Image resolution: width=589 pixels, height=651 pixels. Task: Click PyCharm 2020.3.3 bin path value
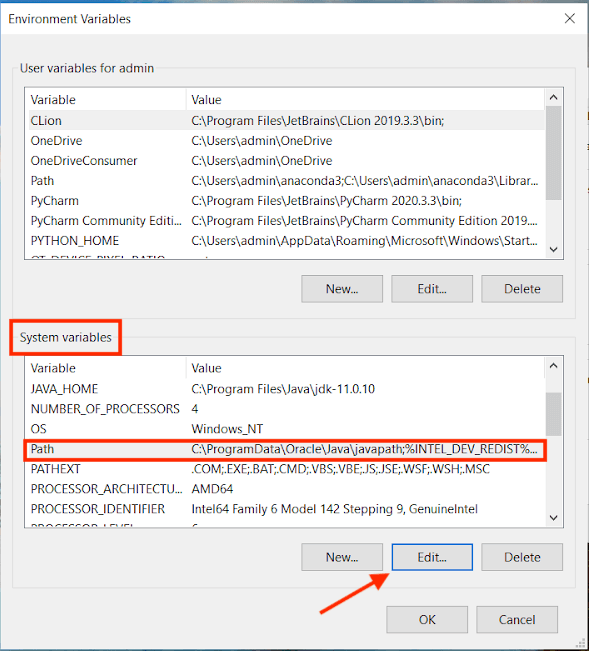click(327, 201)
